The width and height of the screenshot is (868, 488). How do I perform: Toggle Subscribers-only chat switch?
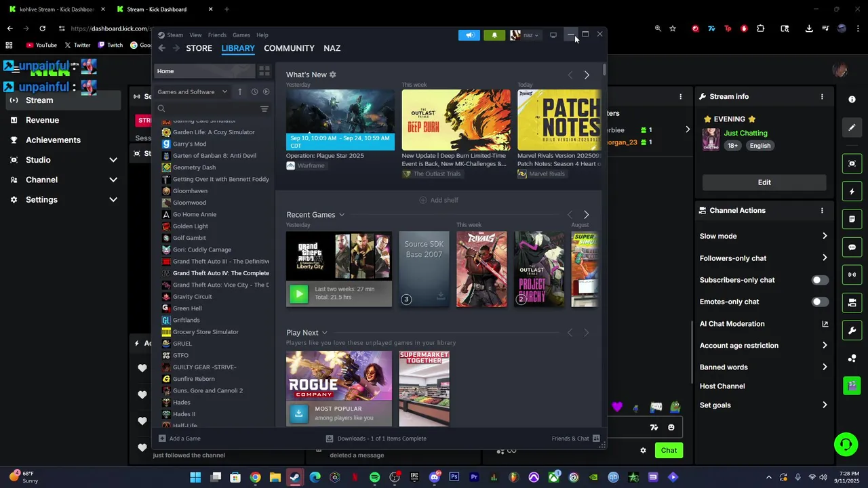pos(820,280)
